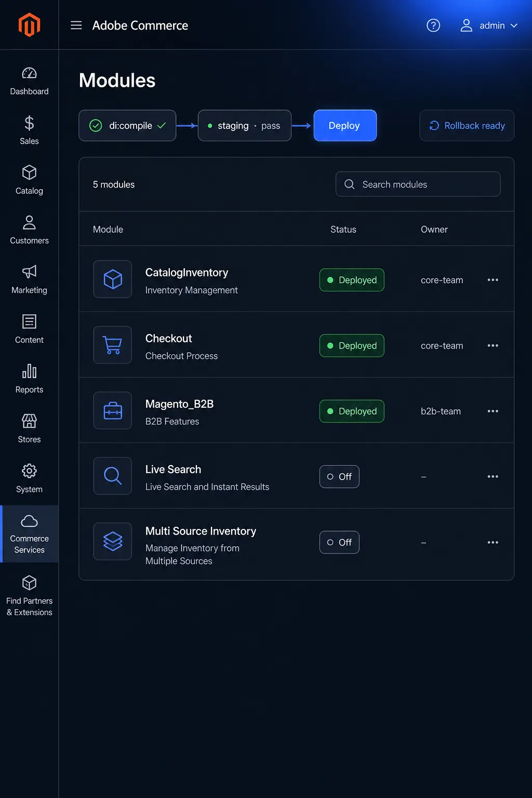Click the Magento logo icon
Viewport: 532px width, 798px height.
(x=29, y=24)
